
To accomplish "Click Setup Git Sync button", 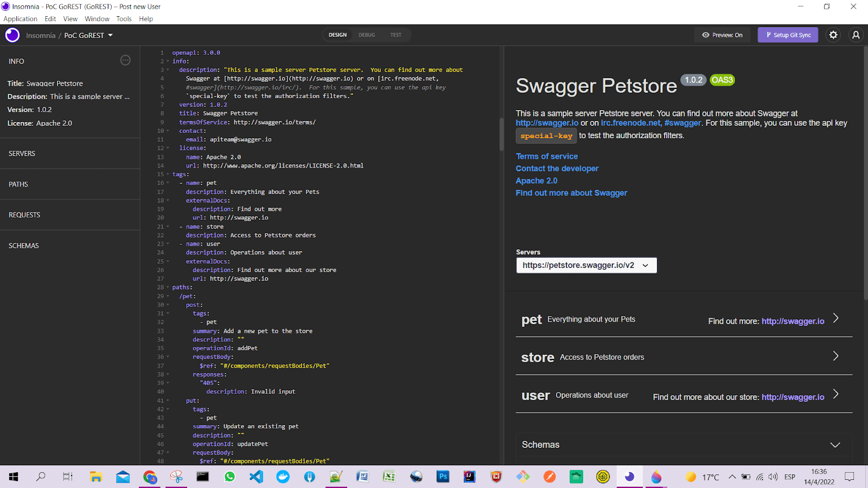I will click(788, 35).
